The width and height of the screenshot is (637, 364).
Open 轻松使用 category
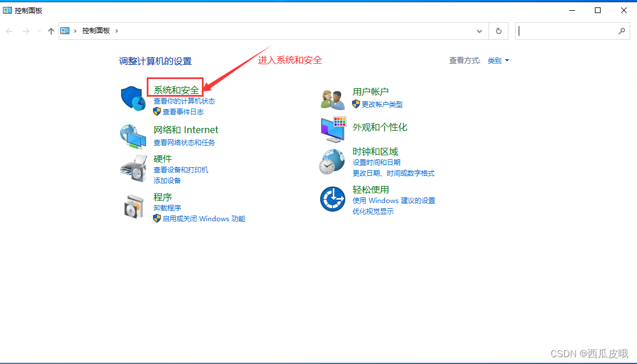370,190
